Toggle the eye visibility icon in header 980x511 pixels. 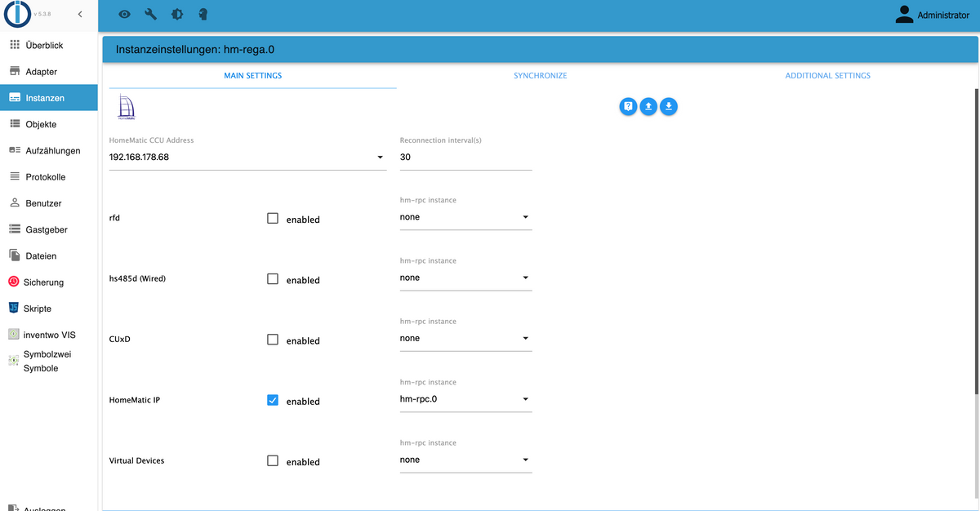124,15
